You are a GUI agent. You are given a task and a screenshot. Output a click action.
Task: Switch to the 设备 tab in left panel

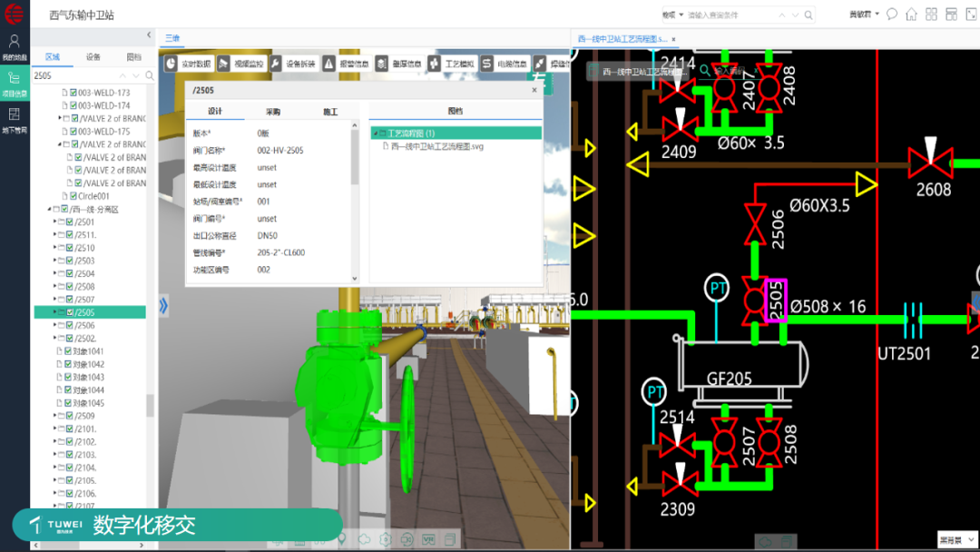point(93,56)
